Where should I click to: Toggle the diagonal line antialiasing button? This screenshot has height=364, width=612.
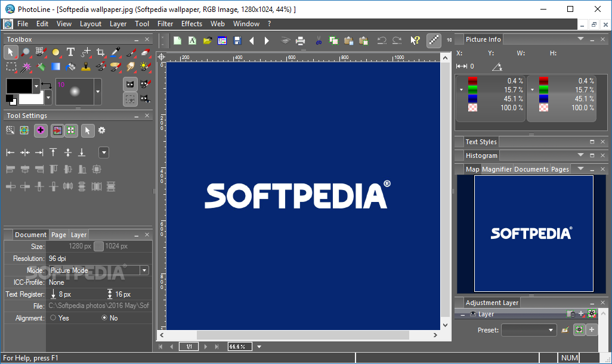pyautogui.click(x=434, y=41)
